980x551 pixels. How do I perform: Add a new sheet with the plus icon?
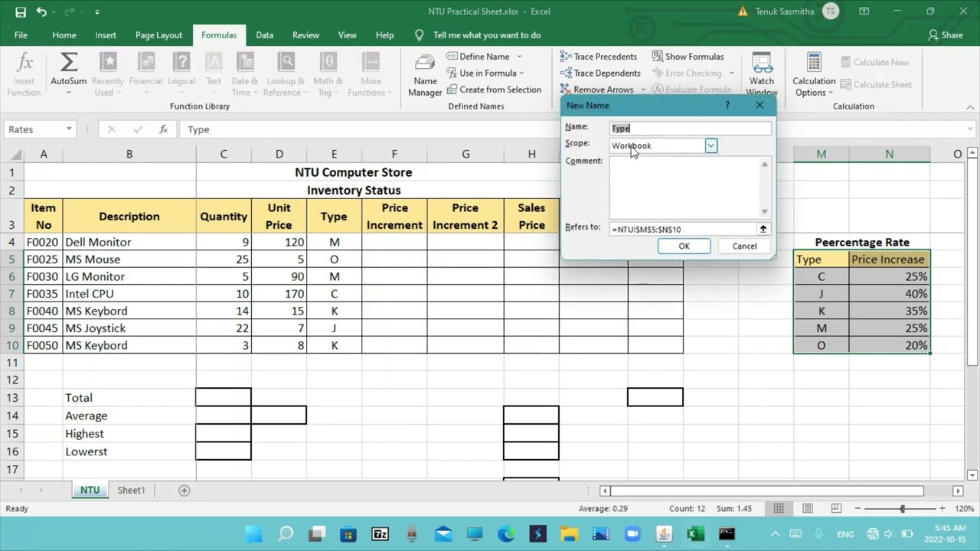point(184,490)
